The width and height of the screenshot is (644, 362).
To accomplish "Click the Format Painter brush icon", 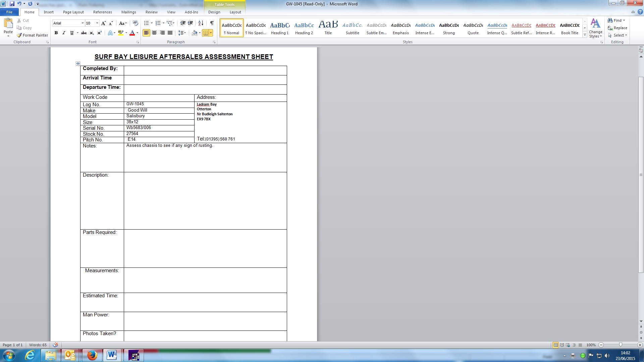I will click(19, 35).
